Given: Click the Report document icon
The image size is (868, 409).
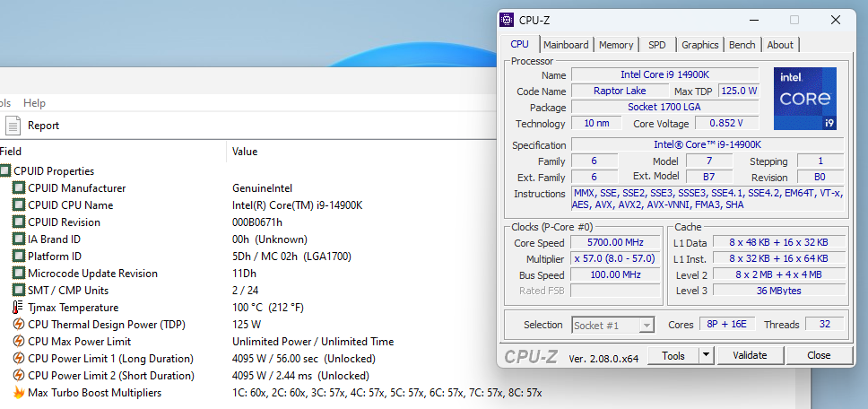Looking at the screenshot, I should (13, 126).
